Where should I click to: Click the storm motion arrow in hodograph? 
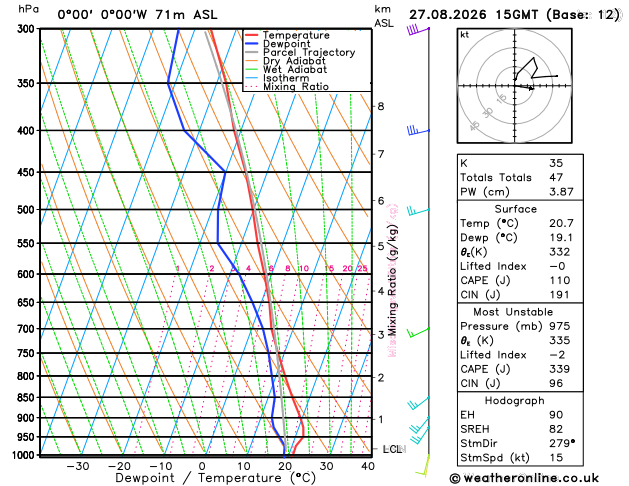524,87
